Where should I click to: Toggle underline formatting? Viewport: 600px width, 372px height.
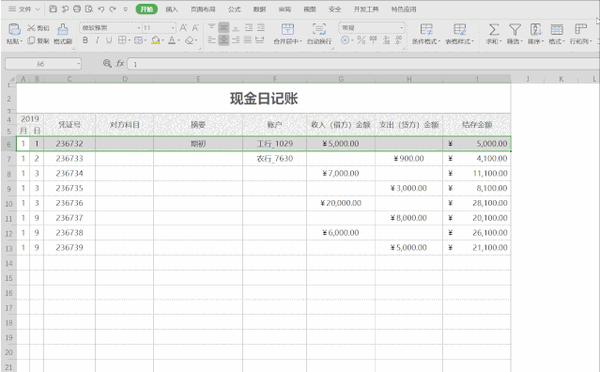pos(109,40)
